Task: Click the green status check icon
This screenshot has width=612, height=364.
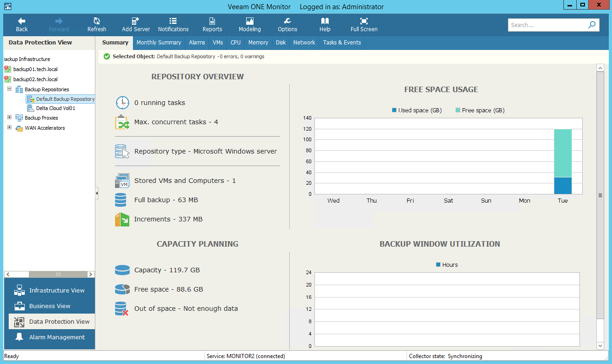Action: [107, 56]
